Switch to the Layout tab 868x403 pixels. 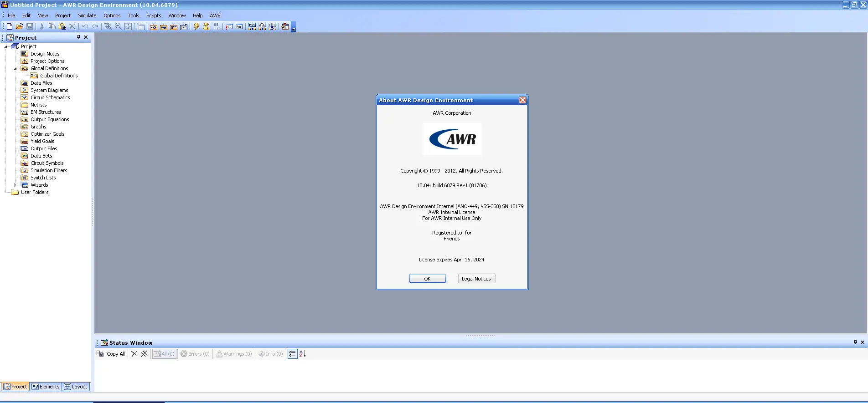(x=76, y=387)
